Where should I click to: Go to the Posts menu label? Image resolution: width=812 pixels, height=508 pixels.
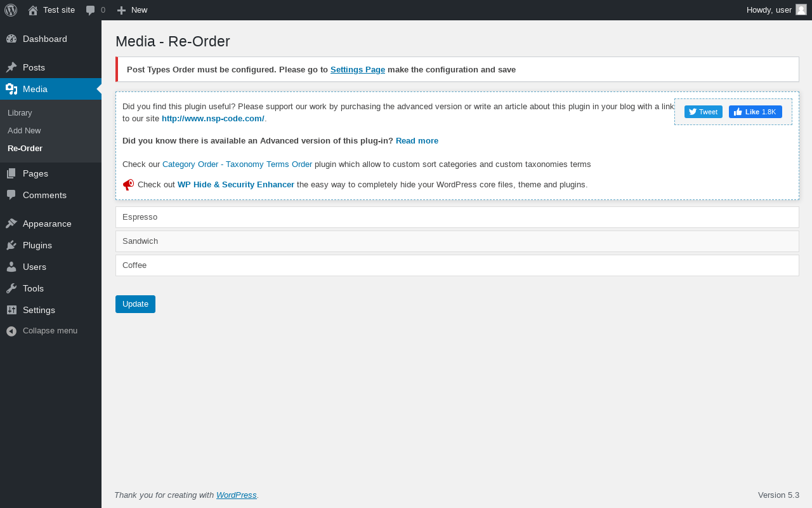click(x=34, y=67)
